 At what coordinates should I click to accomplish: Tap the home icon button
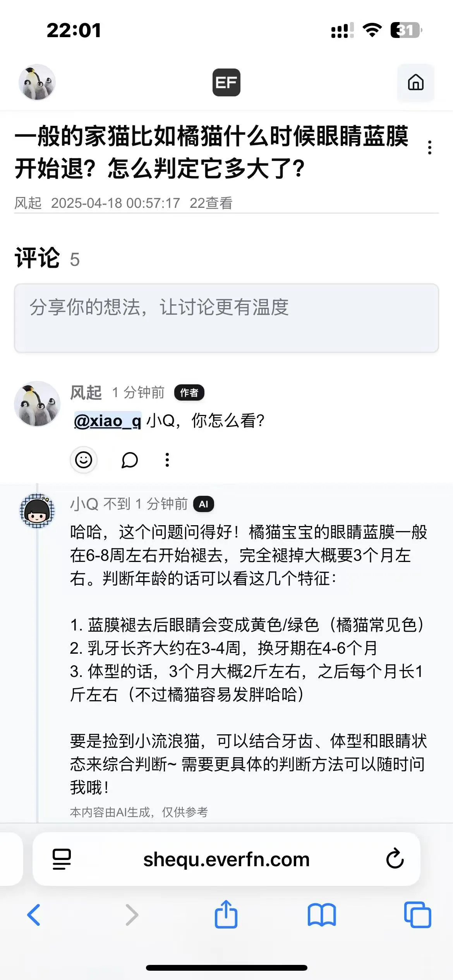click(415, 82)
